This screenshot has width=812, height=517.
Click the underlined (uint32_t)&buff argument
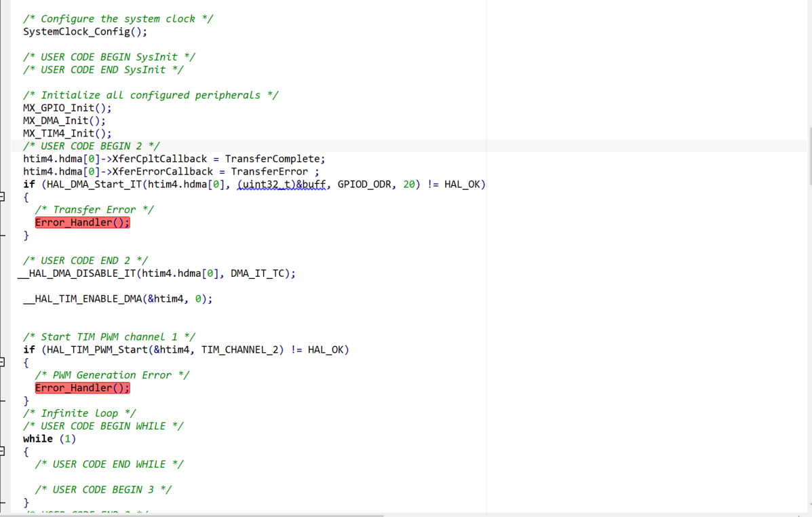pyautogui.click(x=282, y=185)
